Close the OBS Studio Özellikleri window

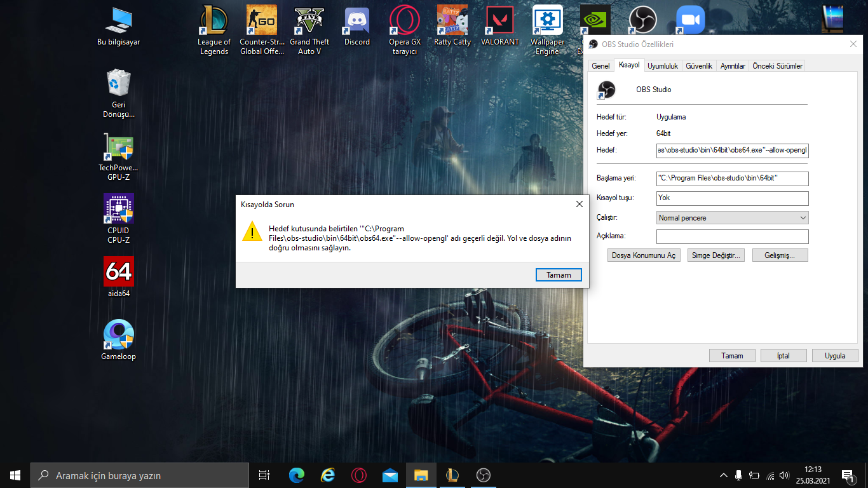pos(853,44)
